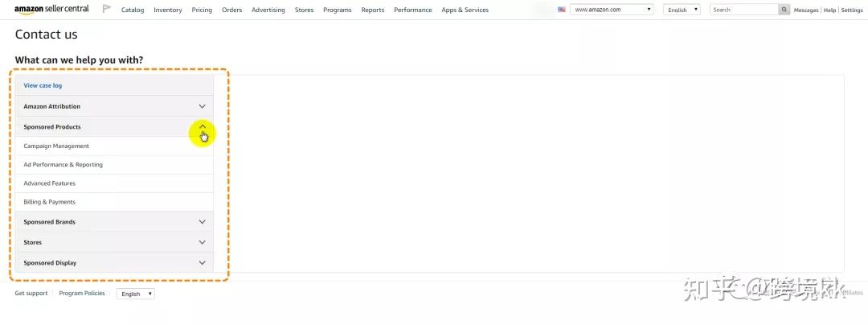Screen dimensions: 868x325
Task: Click the Sponsored Display heading text
Action: (50, 263)
